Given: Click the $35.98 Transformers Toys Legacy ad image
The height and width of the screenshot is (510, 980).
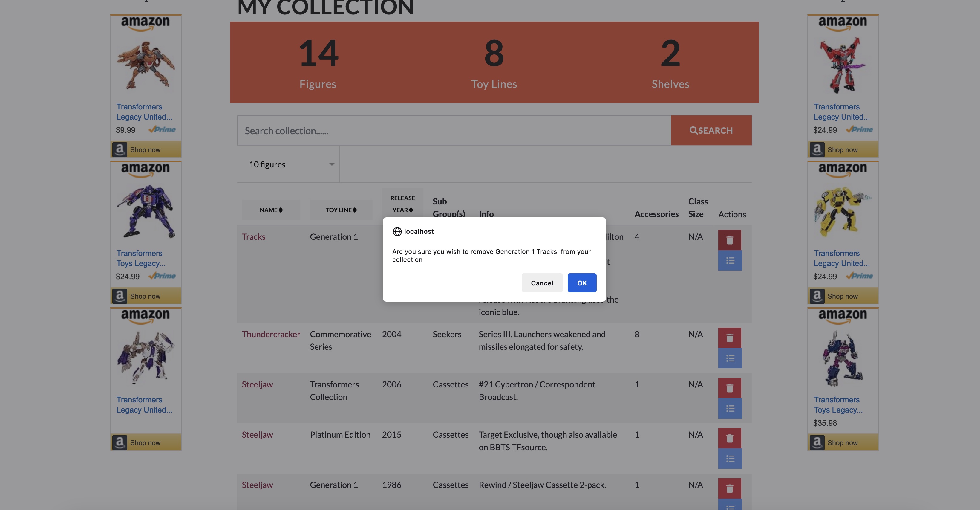Looking at the screenshot, I should (842, 358).
